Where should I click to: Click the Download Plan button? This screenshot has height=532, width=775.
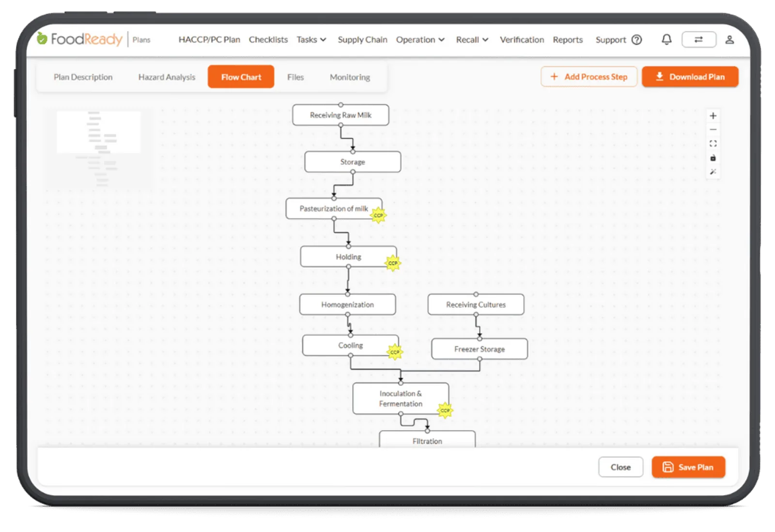pos(690,77)
